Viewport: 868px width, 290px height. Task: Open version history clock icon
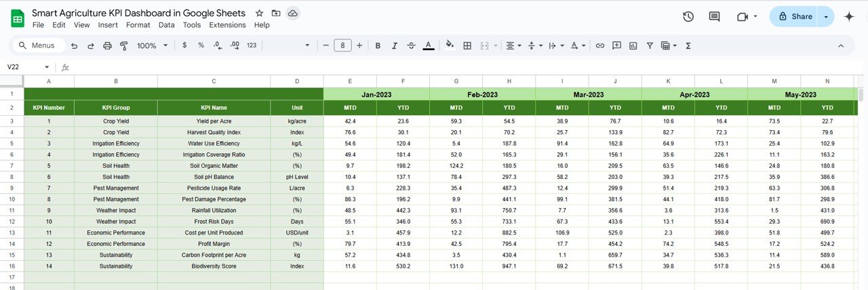pyautogui.click(x=688, y=17)
